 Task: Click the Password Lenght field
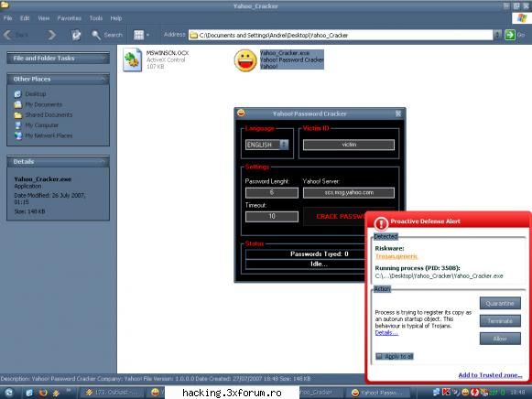[x=272, y=192]
